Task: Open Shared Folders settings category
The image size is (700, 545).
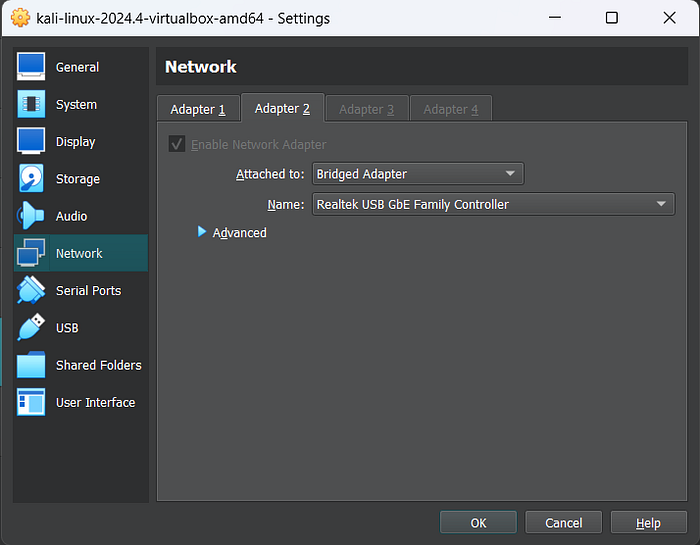Action: tap(81, 365)
